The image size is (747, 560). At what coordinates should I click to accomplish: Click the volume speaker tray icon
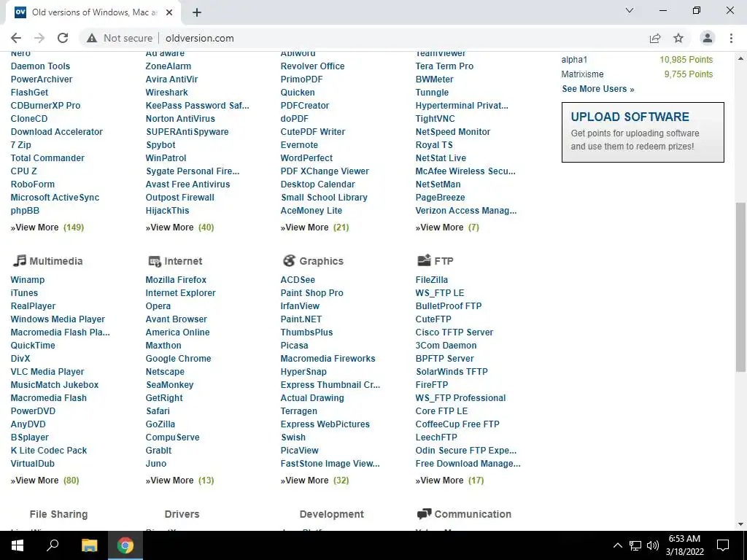point(653,545)
